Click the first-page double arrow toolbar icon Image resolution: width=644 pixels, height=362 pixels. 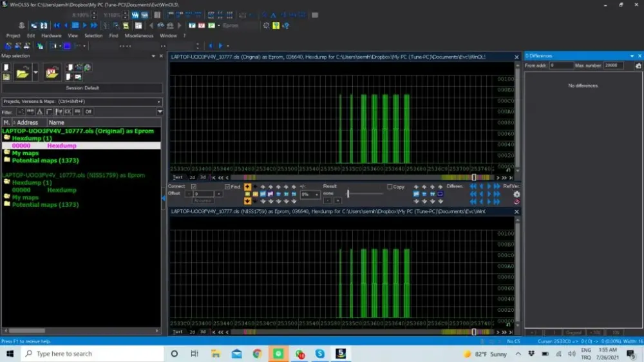click(x=57, y=26)
